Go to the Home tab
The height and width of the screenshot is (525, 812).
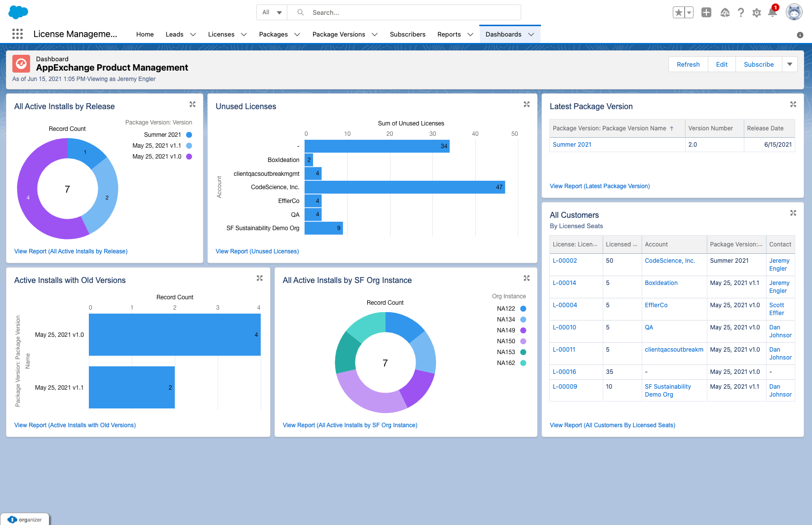coord(145,35)
